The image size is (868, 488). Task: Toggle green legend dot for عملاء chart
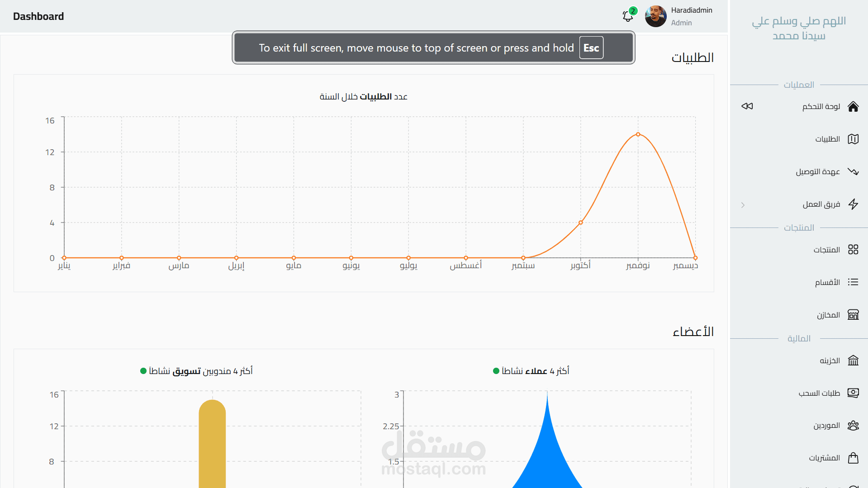click(496, 371)
